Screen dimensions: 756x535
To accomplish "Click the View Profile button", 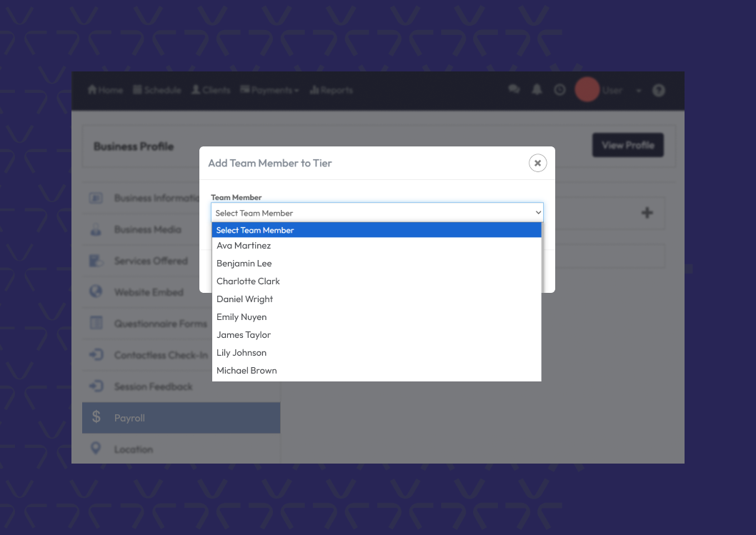I will (x=627, y=145).
